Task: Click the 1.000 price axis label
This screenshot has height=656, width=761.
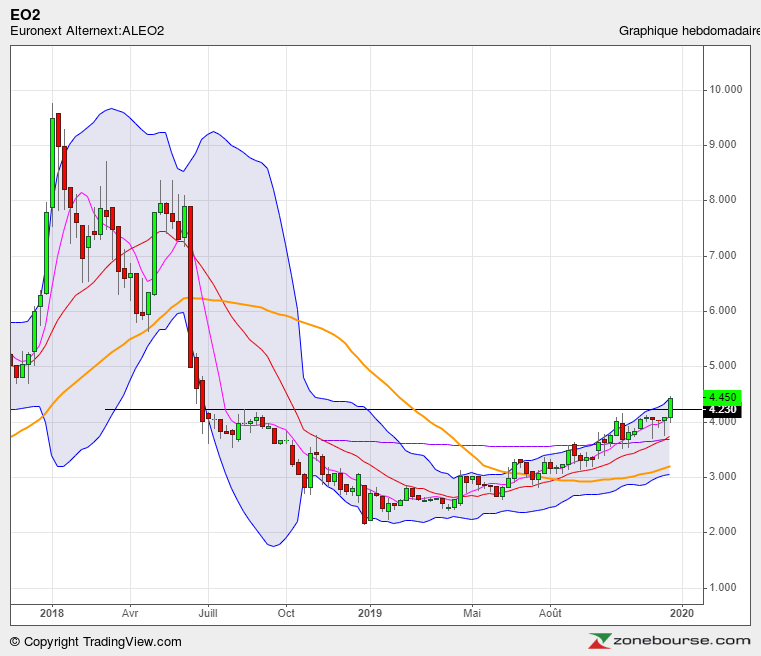Action: coord(723,588)
